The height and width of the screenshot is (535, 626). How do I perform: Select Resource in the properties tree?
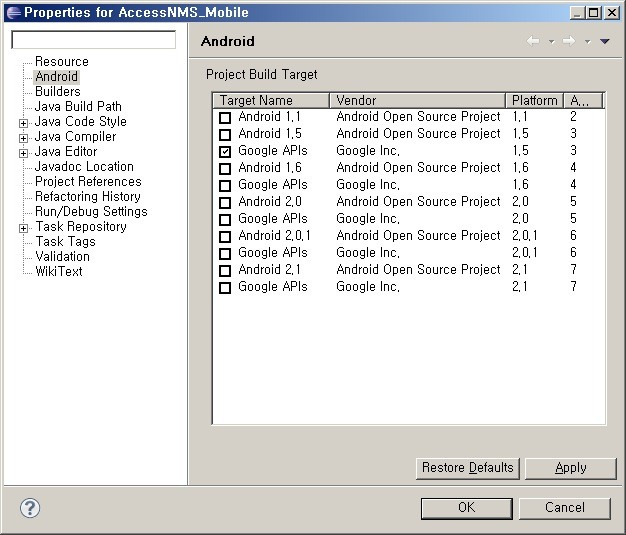tap(61, 61)
